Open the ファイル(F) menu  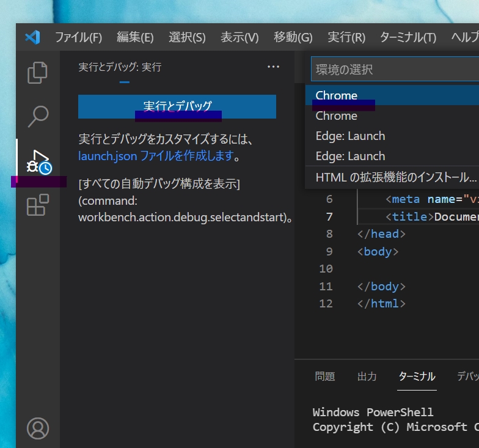(x=78, y=37)
